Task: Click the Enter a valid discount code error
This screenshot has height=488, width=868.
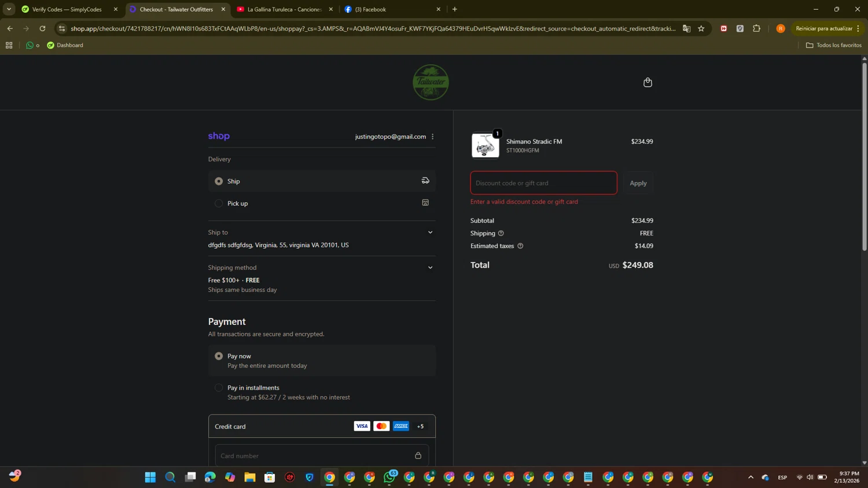Action: (x=524, y=202)
